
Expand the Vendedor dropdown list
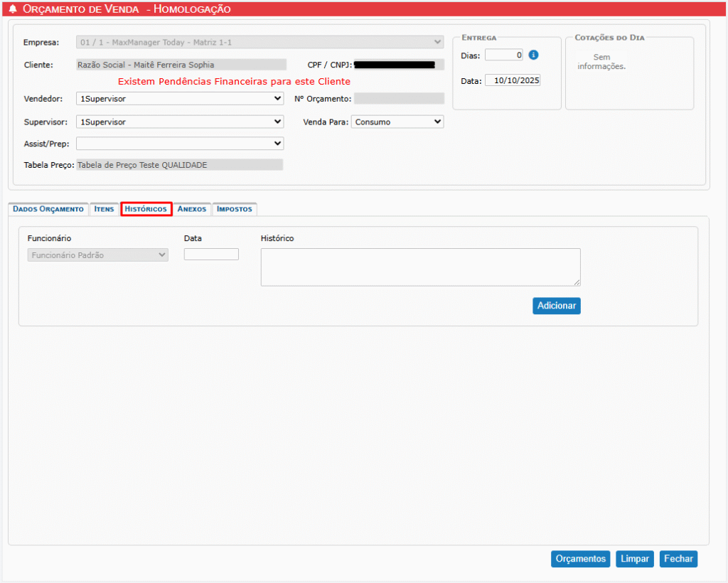coord(179,99)
